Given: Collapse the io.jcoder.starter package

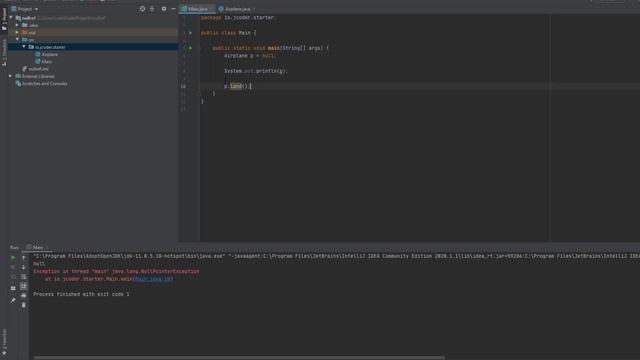Looking at the screenshot, I should pos(24,47).
